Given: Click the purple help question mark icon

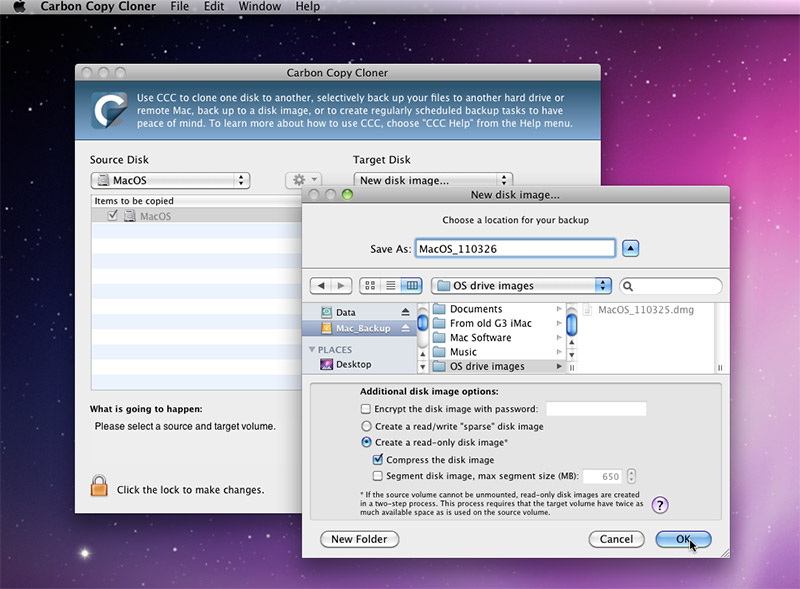Looking at the screenshot, I should 660,505.
